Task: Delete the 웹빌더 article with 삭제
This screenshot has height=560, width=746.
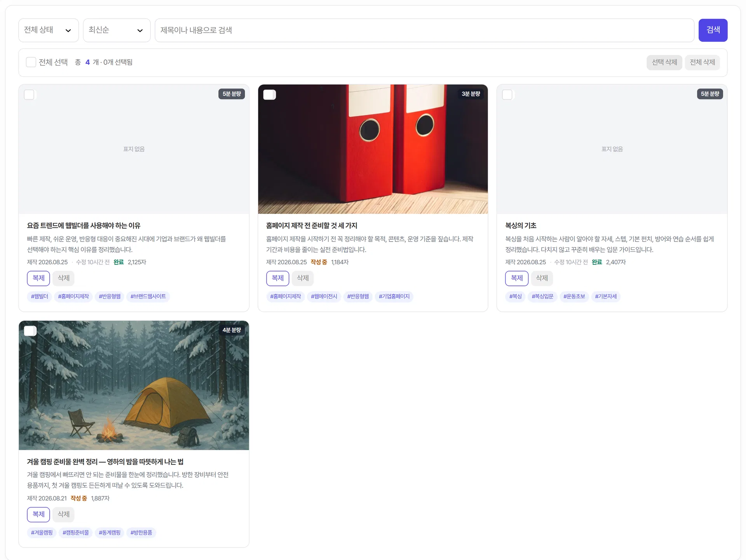Action: tap(63, 278)
